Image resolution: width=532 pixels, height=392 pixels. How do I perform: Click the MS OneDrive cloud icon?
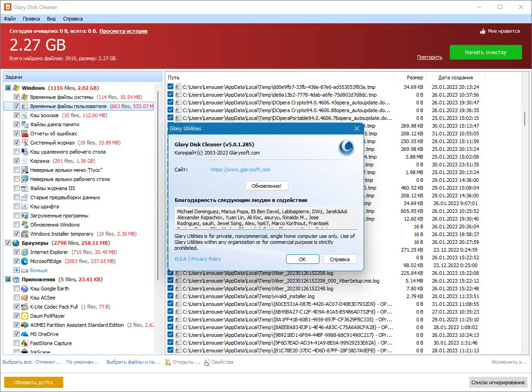(x=25, y=335)
